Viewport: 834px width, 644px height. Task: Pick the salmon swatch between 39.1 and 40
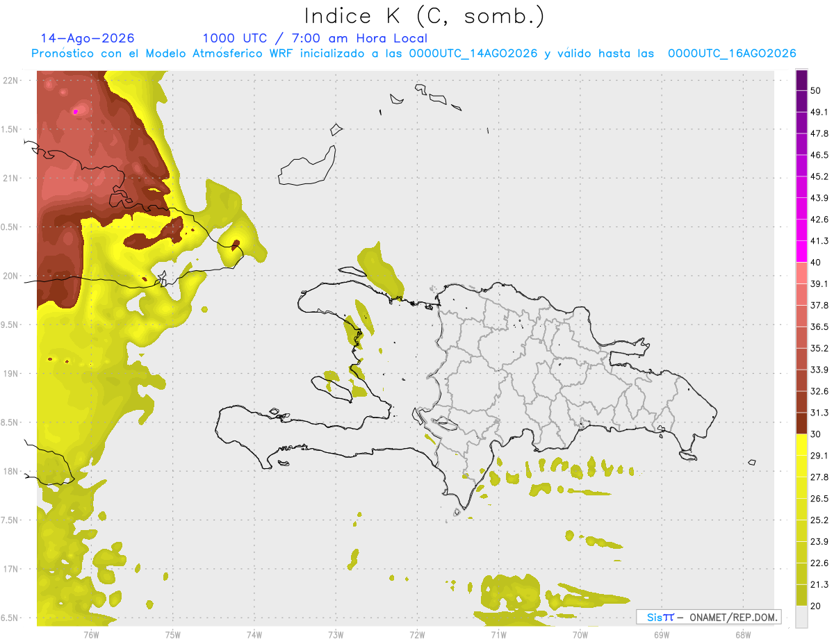point(801,273)
